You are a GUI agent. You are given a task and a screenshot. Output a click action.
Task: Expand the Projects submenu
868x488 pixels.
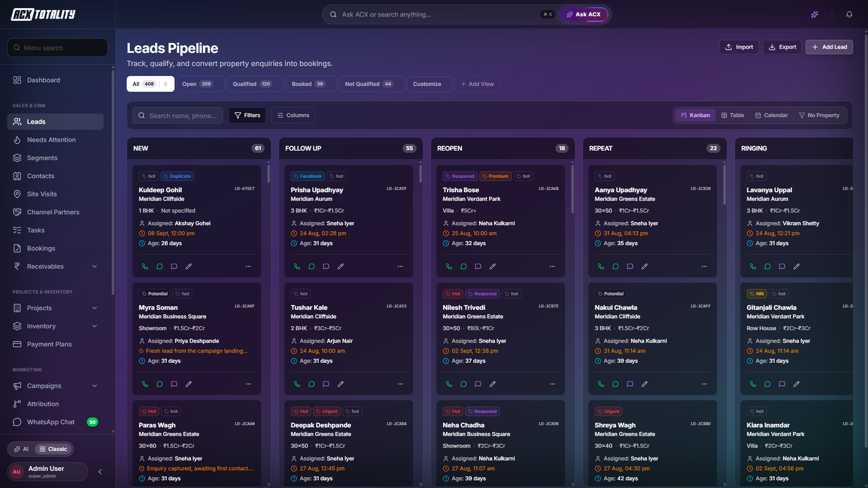pos(55,308)
